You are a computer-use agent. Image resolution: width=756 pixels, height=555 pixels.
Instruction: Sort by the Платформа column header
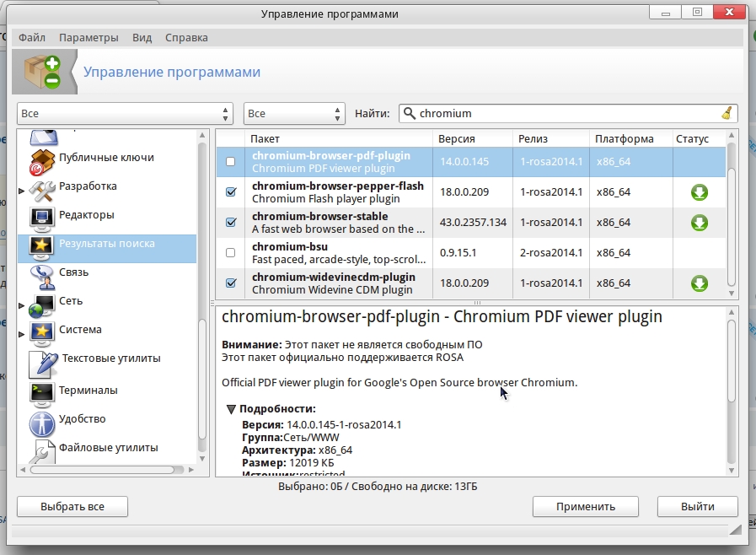[630, 139]
